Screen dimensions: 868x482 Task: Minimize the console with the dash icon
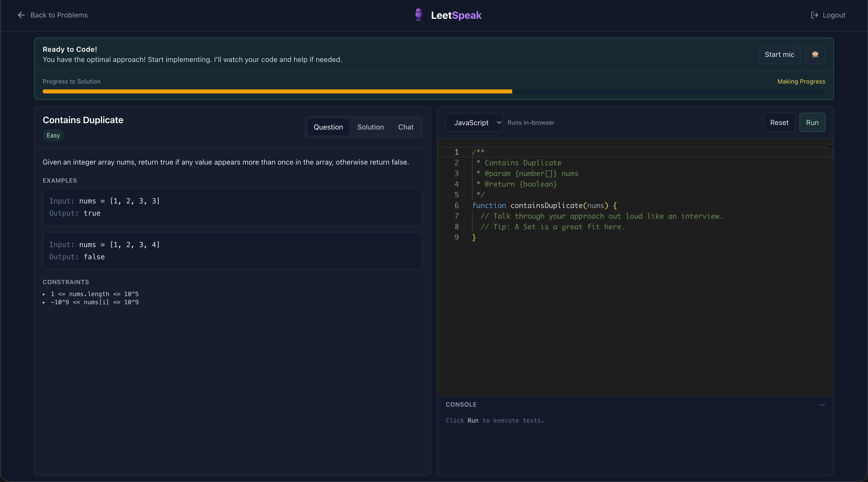click(x=823, y=405)
